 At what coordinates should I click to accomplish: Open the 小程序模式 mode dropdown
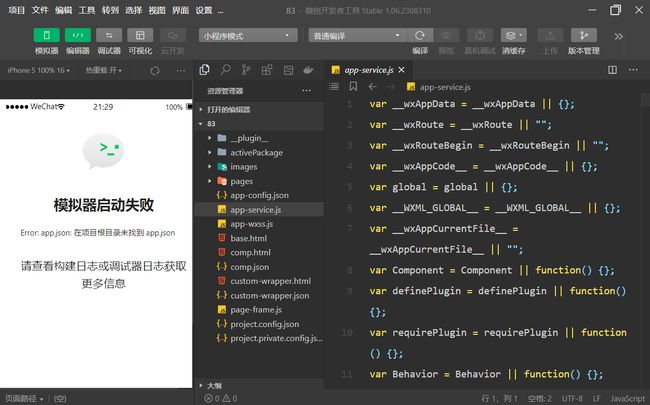click(248, 36)
